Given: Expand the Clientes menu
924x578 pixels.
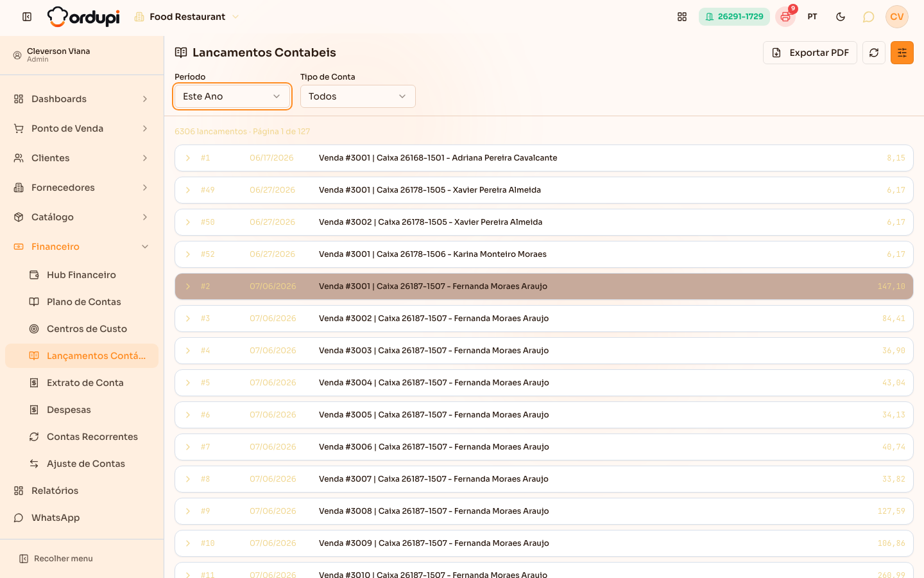Looking at the screenshot, I should [82, 158].
